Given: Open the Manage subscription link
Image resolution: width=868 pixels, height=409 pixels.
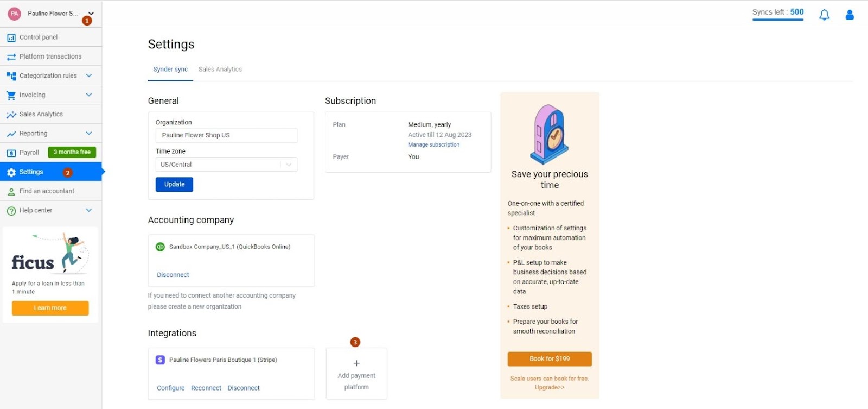Looking at the screenshot, I should [x=433, y=145].
